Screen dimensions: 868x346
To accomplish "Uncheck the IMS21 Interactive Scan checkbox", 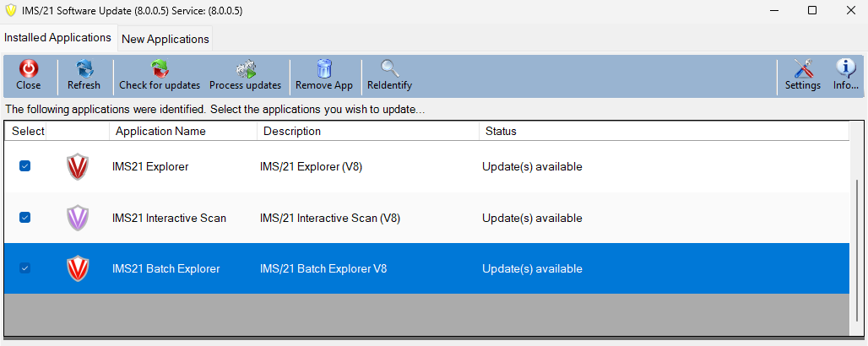I will [x=25, y=218].
